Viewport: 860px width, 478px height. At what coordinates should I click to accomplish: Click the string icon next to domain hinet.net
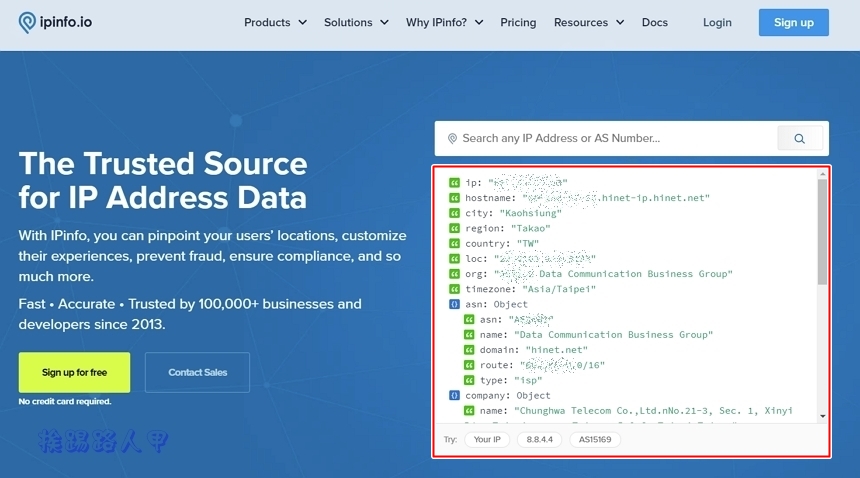click(469, 350)
